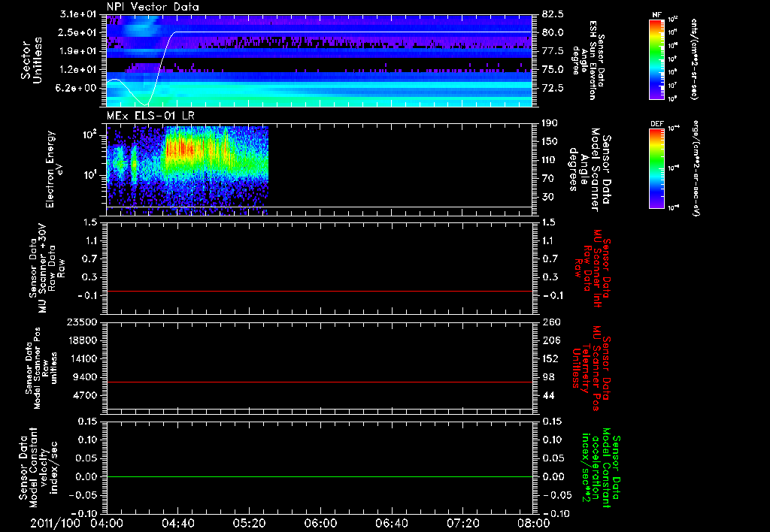Click the 260 telemetry tick value
The image size is (770, 532).
pos(551,322)
